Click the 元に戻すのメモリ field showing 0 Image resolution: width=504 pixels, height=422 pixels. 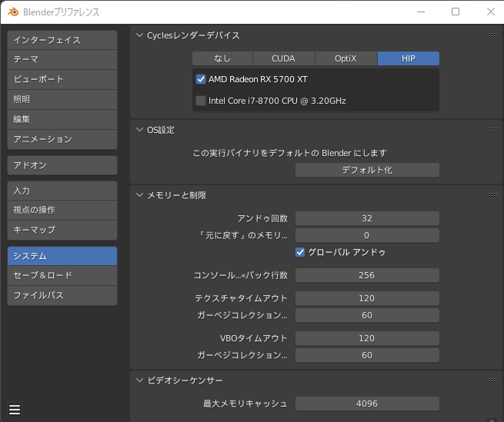click(x=367, y=235)
